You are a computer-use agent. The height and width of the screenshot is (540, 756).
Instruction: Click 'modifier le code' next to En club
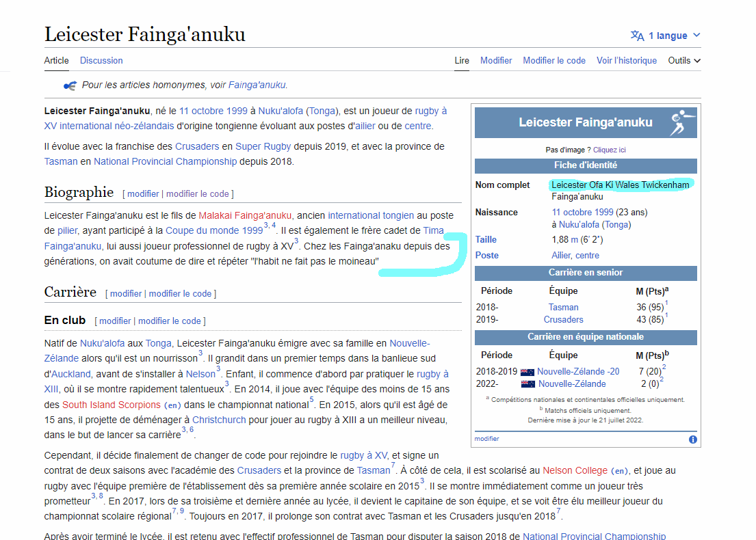170,321
